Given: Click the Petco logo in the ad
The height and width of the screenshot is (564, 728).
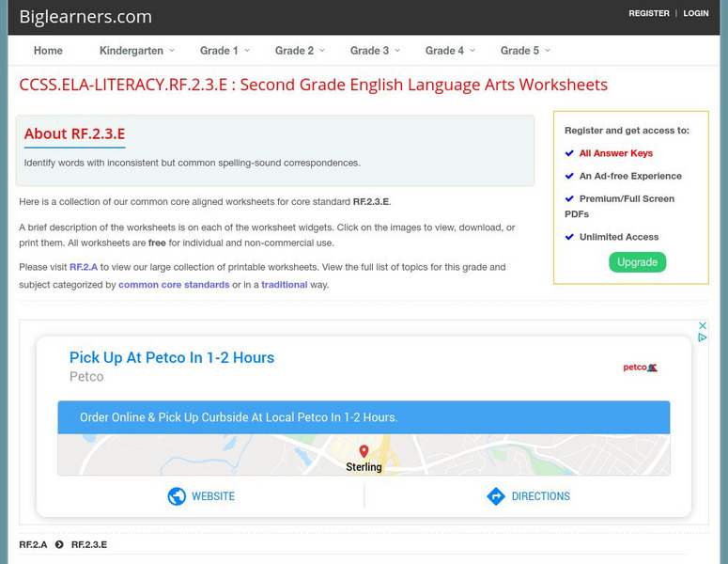Looking at the screenshot, I should pyautogui.click(x=640, y=368).
